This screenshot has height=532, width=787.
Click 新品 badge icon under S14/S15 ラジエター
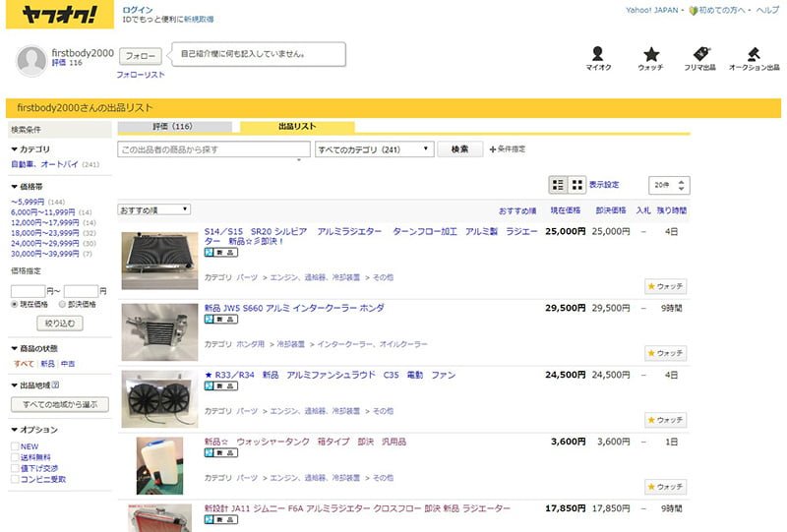coord(220,253)
